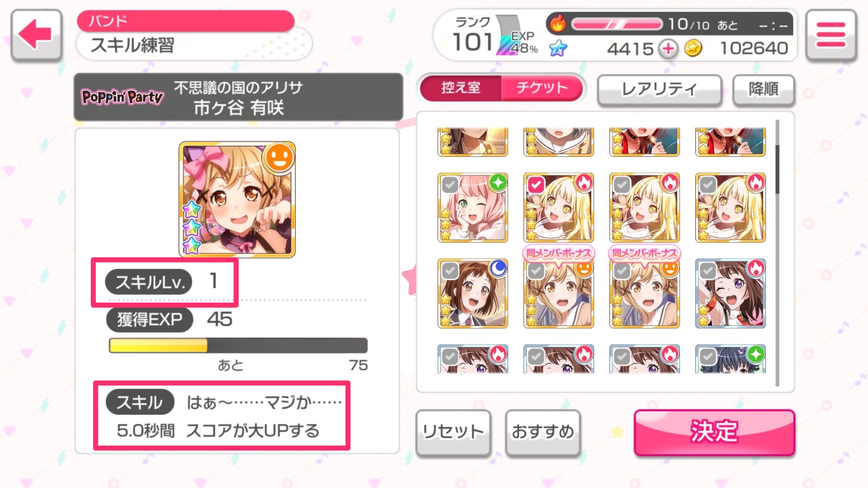
Task: Click the card list vertical scrollbar
Action: 777,253
